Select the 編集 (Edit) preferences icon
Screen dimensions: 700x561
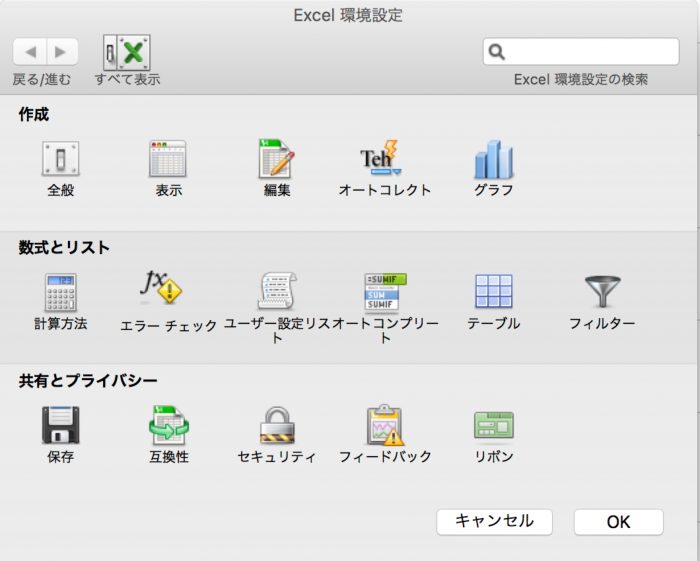coord(277,159)
